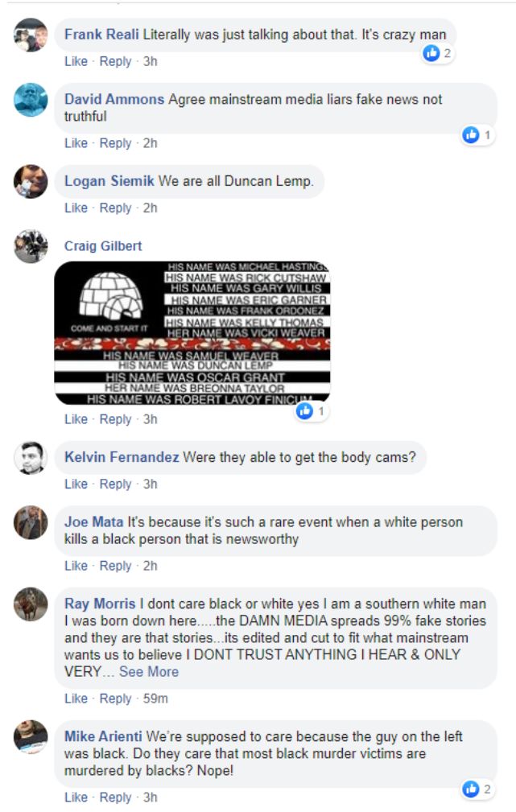Expand Ray Morris comment with See More
The height and width of the screenshot is (812, 516).
pyautogui.click(x=149, y=672)
